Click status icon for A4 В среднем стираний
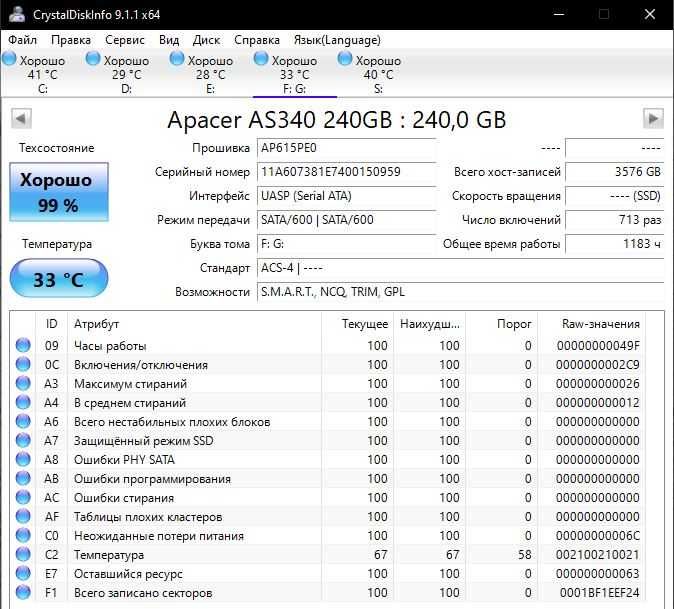The width and height of the screenshot is (674, 609). 23,402
